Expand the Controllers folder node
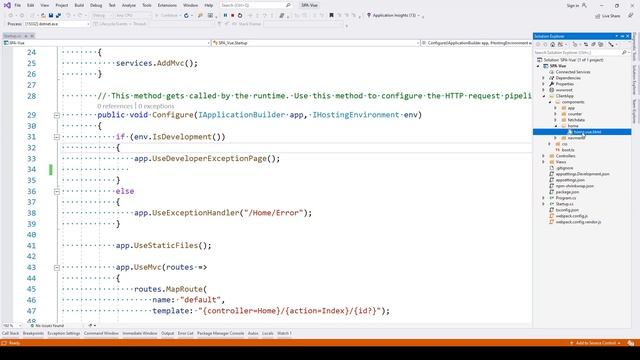The image size is (640, 360). coord(543,156)
